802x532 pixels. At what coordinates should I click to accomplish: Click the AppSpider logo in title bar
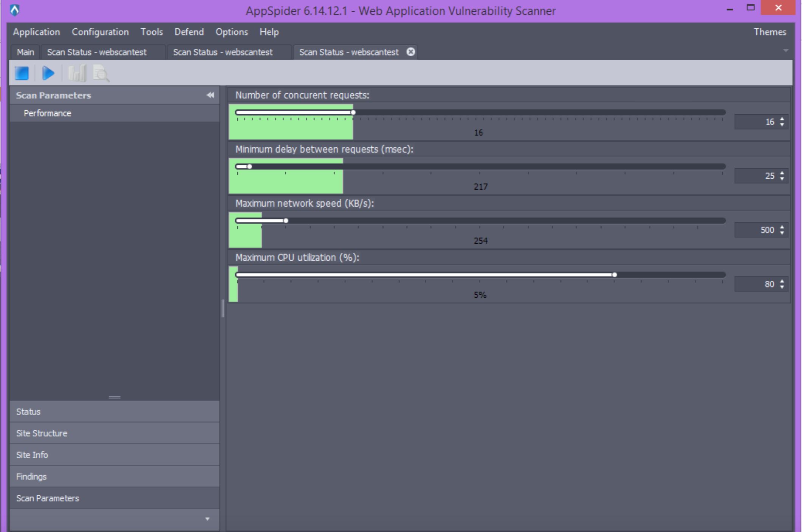point(15,10)
